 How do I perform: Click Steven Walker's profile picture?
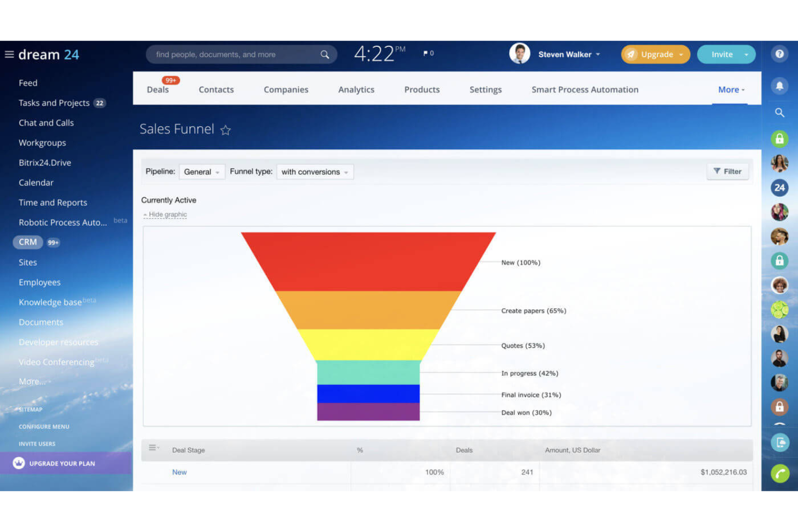click(x=519, y=54)
